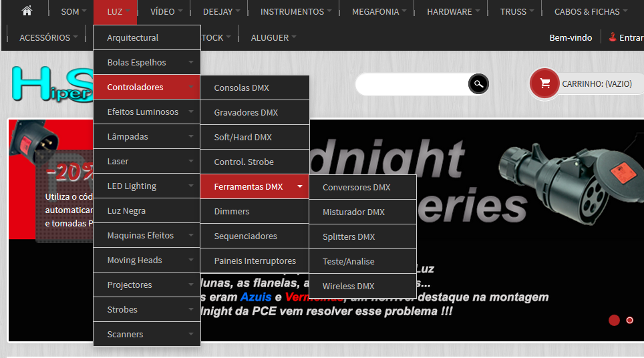Choose Paineis Interruptores submenu item
Viewport: 644px width, 358px height.
point(255,260)
